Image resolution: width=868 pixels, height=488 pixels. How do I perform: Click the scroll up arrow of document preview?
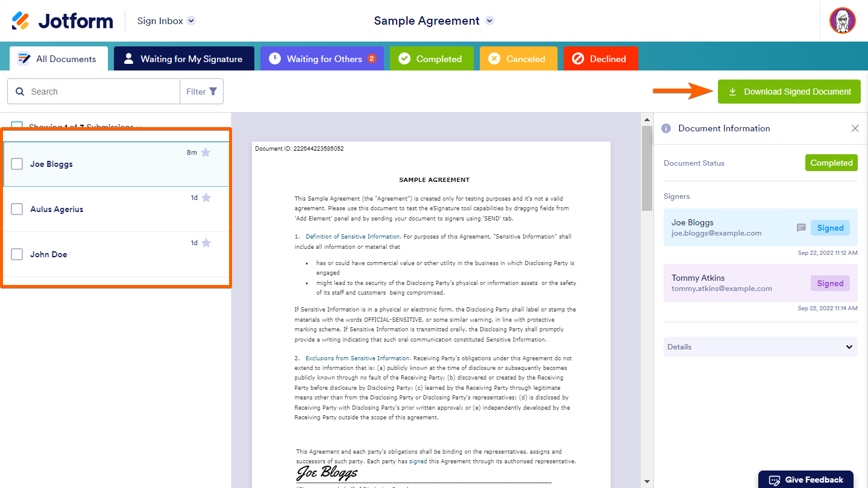[647, 119]
